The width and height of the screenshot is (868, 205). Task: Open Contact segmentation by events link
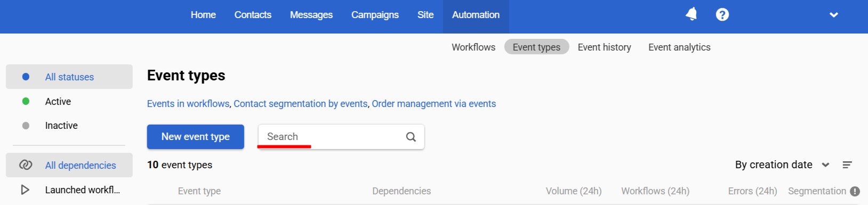(301, 104)
